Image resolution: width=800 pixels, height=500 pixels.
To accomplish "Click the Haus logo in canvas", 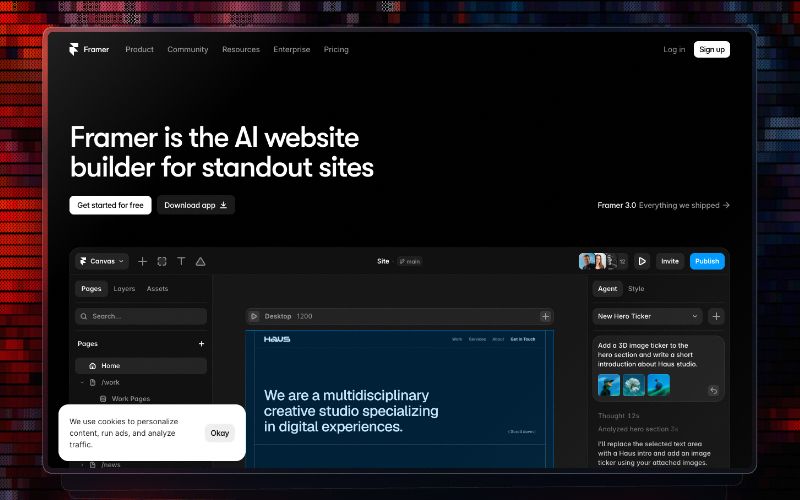I will [277, 339].
